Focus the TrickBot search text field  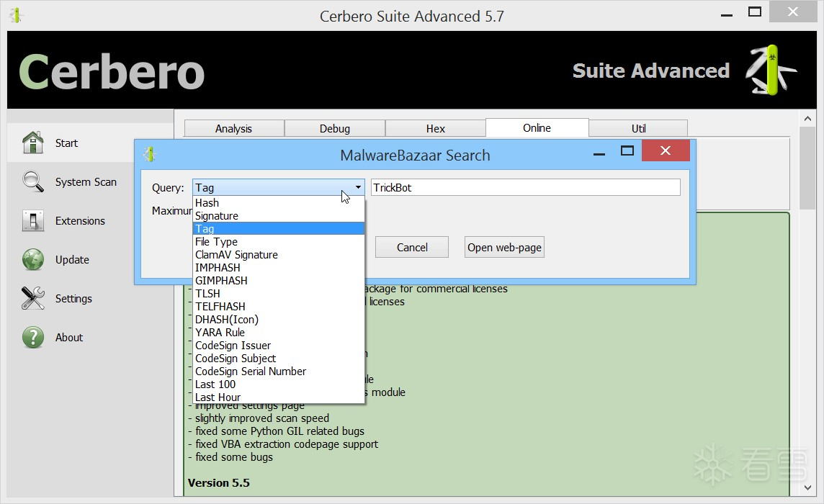click(526, 188)
